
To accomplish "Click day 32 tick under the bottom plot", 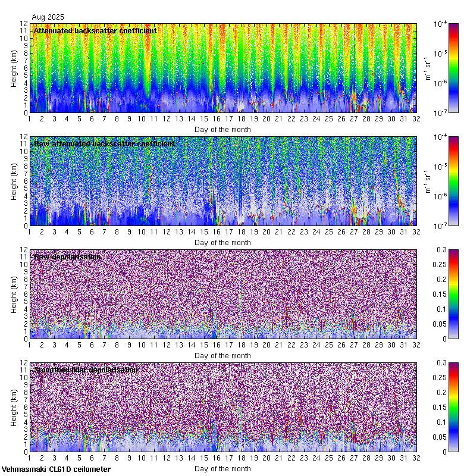I will [x=416, y=458].
